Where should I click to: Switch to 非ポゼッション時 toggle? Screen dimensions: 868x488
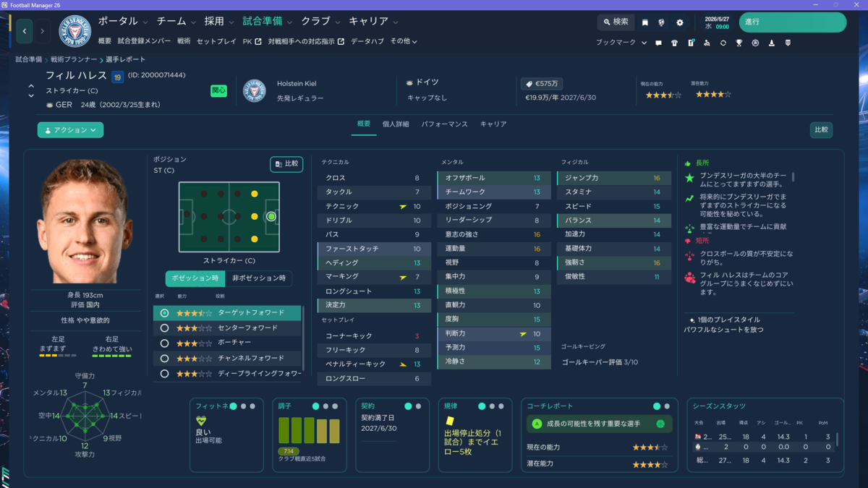pyautogui.click(x=259, y=278)
